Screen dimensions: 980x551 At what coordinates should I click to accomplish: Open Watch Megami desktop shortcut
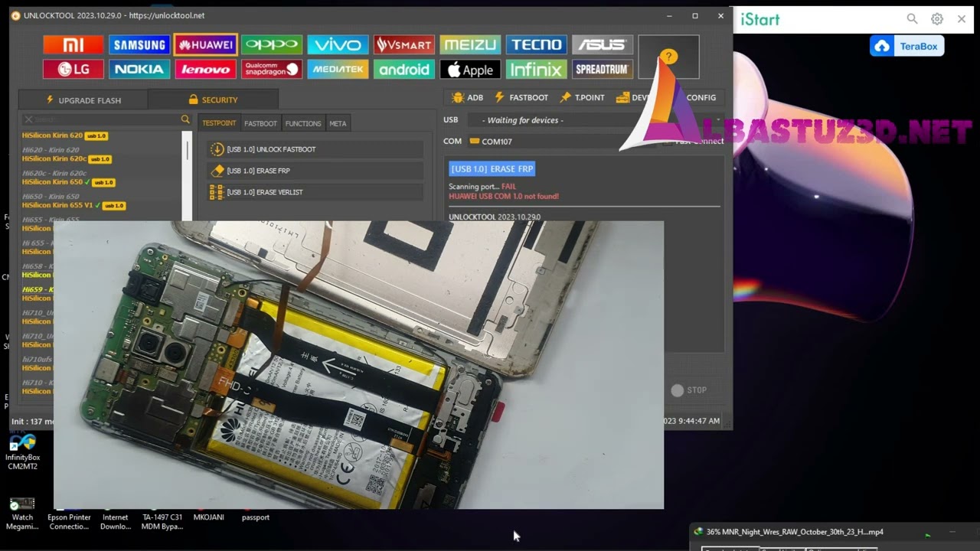pos(22,514)
